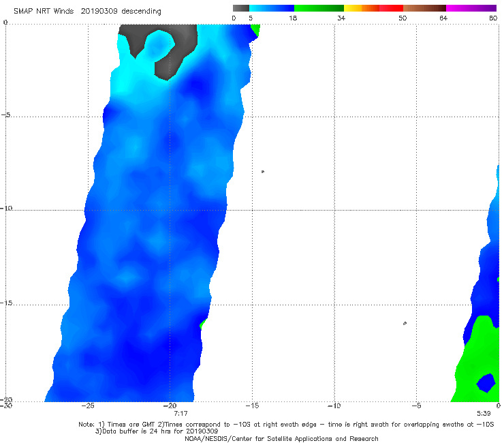Click the swath time label '5:39'
The height and width of the screenshot is (443, 504).
(484, 413)
